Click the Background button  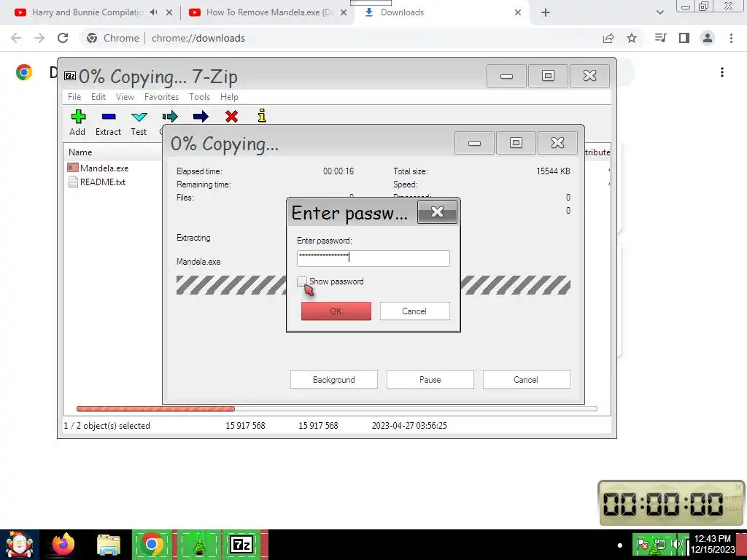[x=334, y=379]
